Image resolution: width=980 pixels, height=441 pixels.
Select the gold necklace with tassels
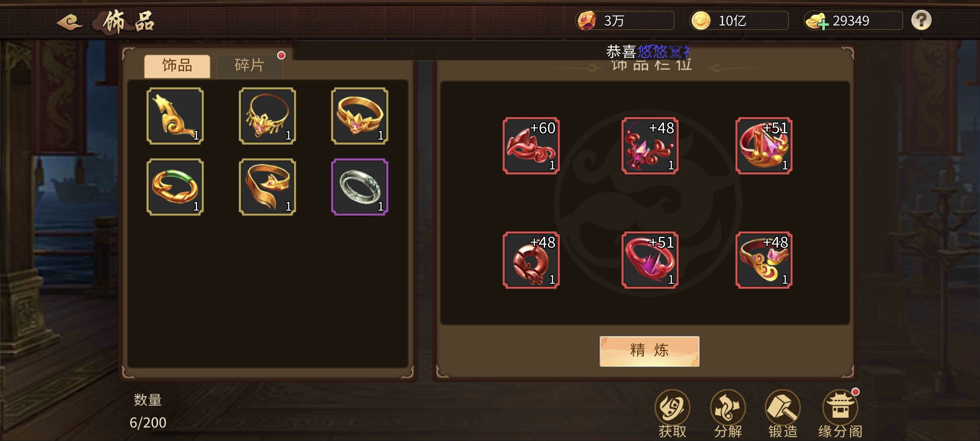267,116
